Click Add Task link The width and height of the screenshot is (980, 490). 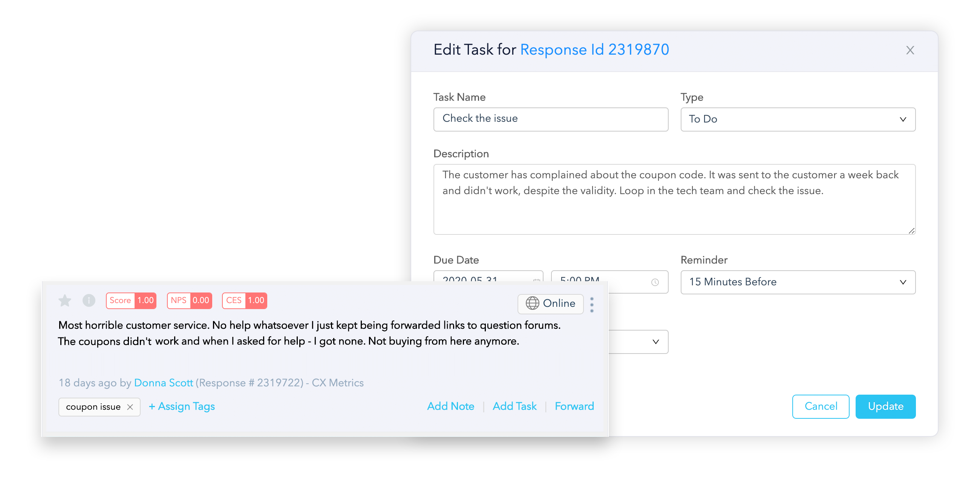[514, 406]
